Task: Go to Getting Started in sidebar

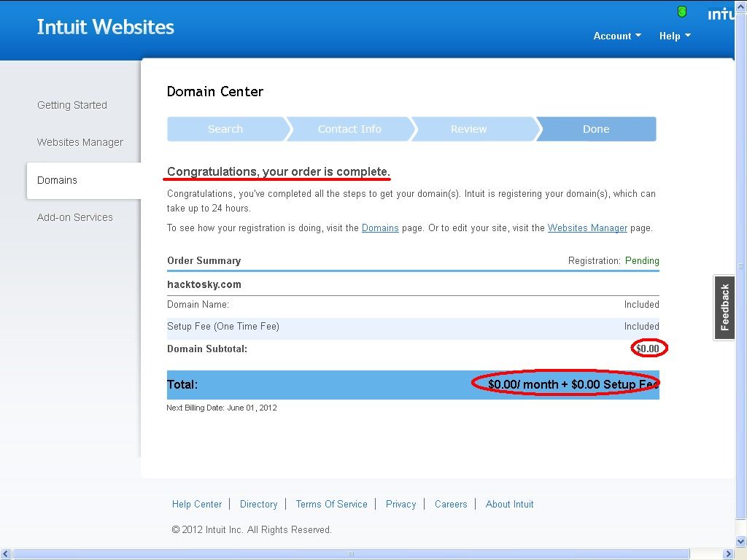Action: [72, 105]
